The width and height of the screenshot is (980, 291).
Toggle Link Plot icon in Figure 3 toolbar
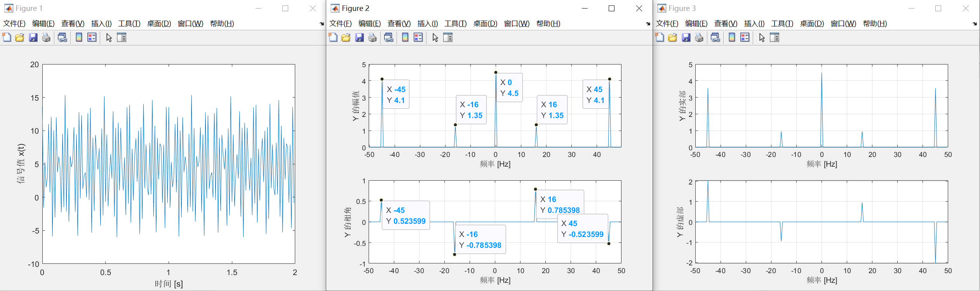(715, 37)
